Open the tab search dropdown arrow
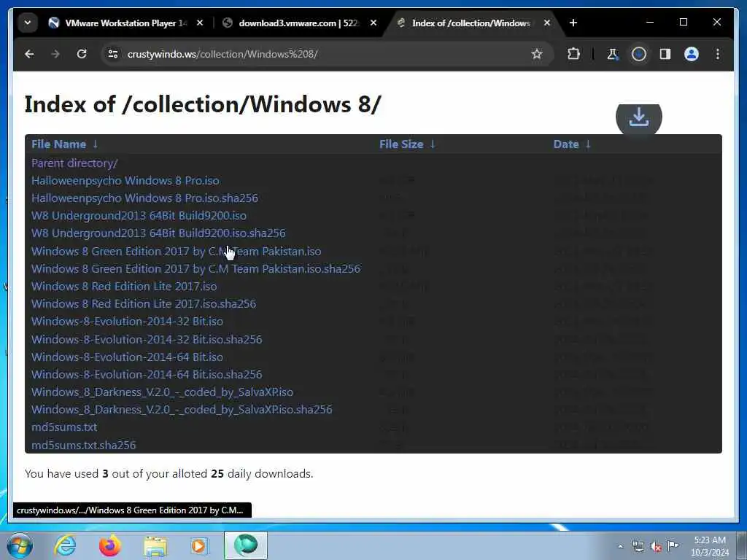The width and height of the screenshot is (747, 560). coord(28,23)
